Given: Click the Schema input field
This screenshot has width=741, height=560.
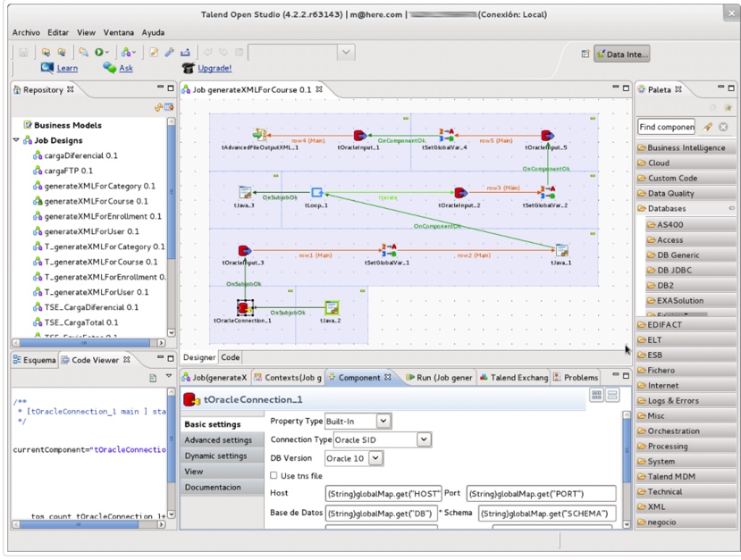Looking at the screenshot, I should 547,514.
